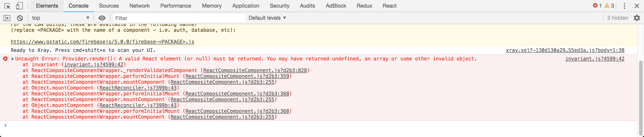Click the console vertical scrollbar
This screenshot has height=137, width=644.
(x=641, y=95)
